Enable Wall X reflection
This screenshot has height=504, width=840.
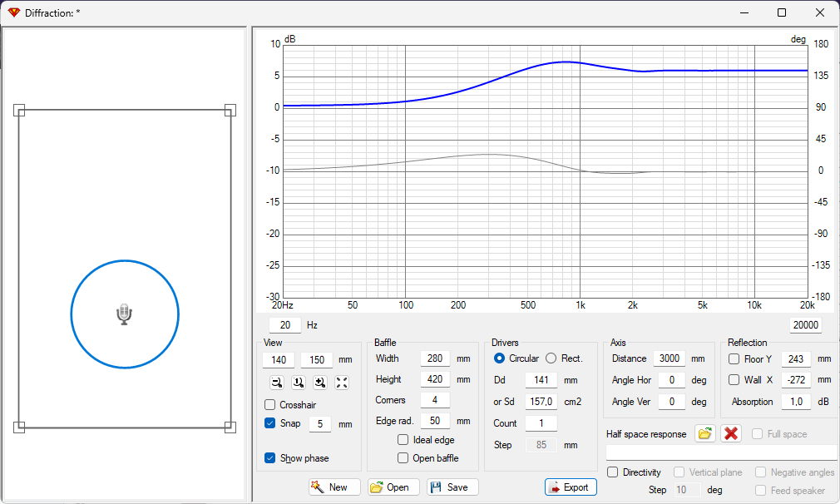pyautogui.click(x=734, y=380)
